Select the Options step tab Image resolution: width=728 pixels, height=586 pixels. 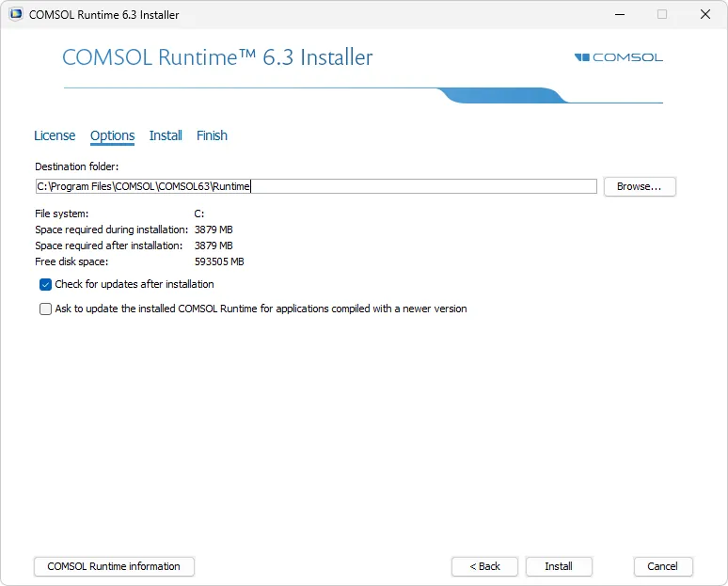coord(112,135)
